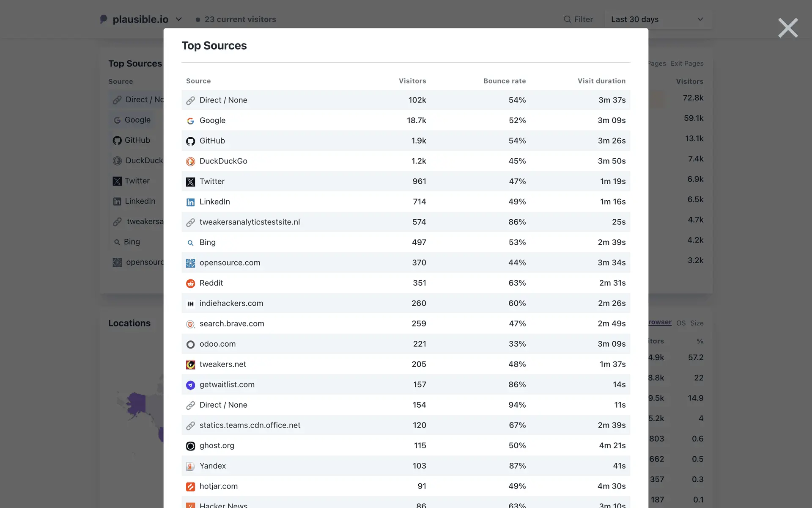Switch to the Size tab
Viewport: 812px width, 508px height.
tap(697, 323)
